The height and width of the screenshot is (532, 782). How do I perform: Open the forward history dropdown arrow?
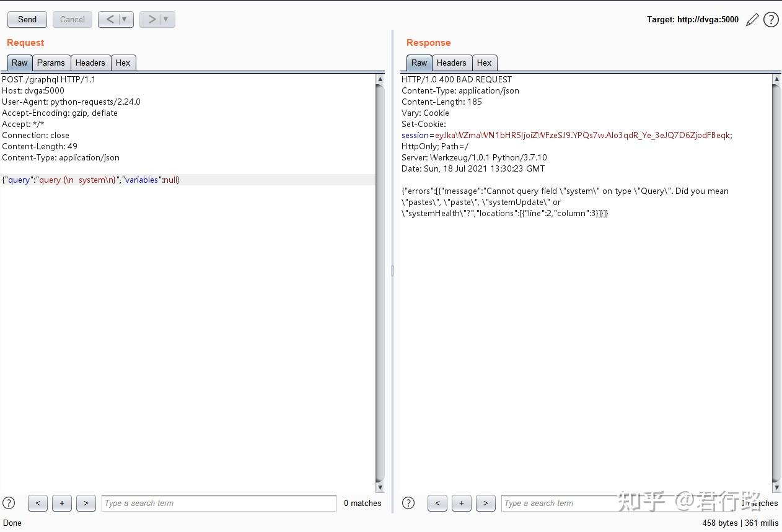[167, 19]
